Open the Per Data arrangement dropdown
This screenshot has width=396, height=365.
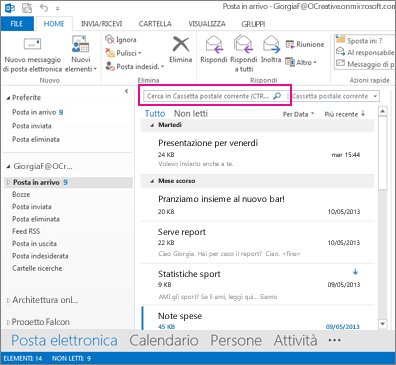coord(299,114)
